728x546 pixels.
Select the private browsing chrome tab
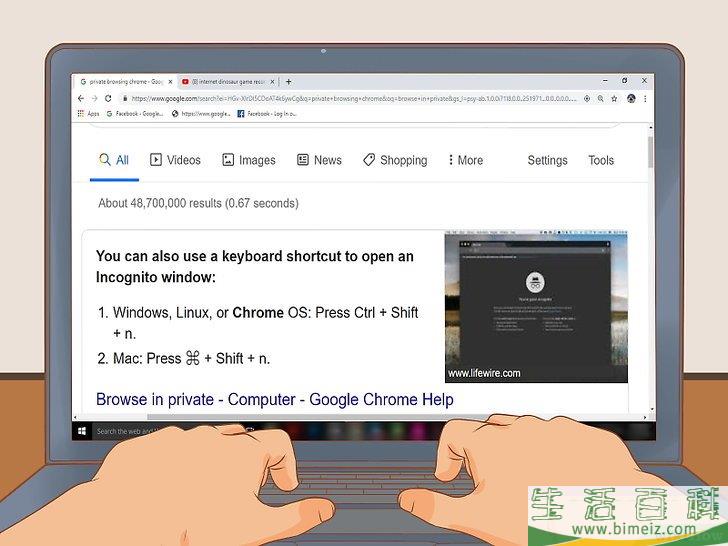point(124,82)
